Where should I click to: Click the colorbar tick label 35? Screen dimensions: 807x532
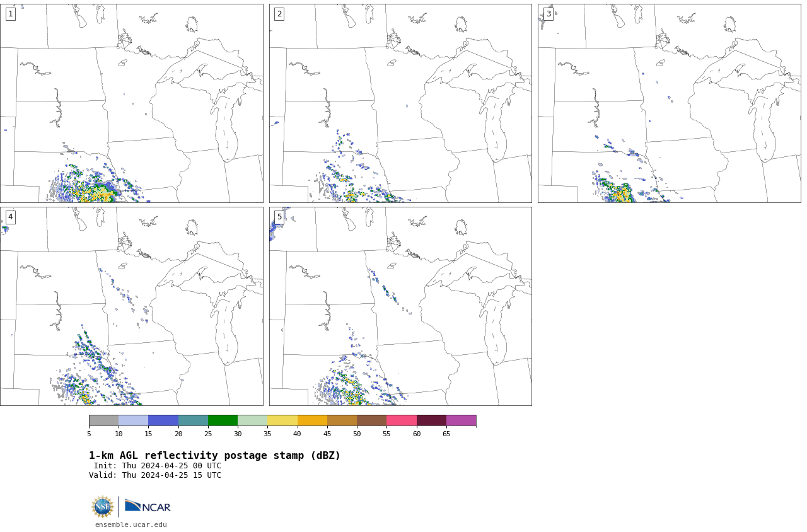tap(267, 434)
